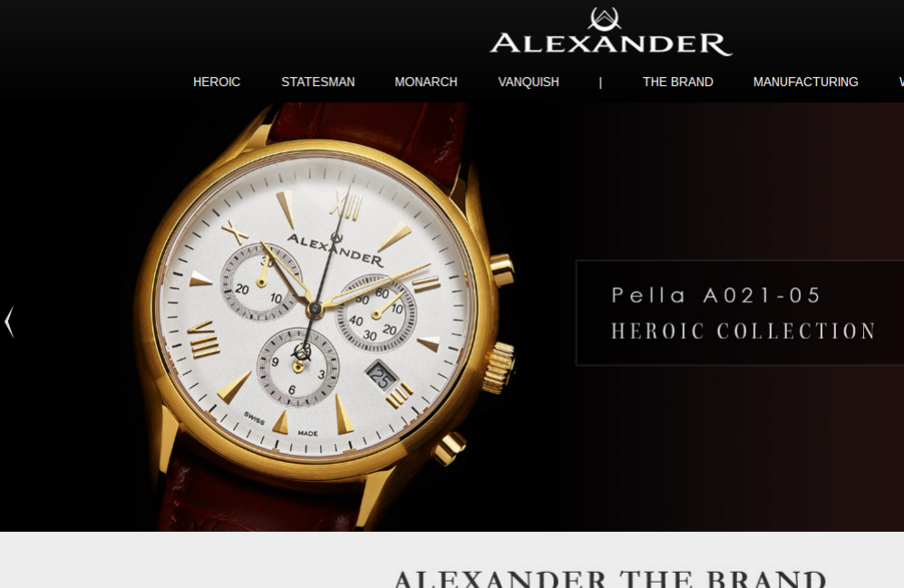
Task: Click the Alexander logo printed on the dial
Action: tap(335, 249)
